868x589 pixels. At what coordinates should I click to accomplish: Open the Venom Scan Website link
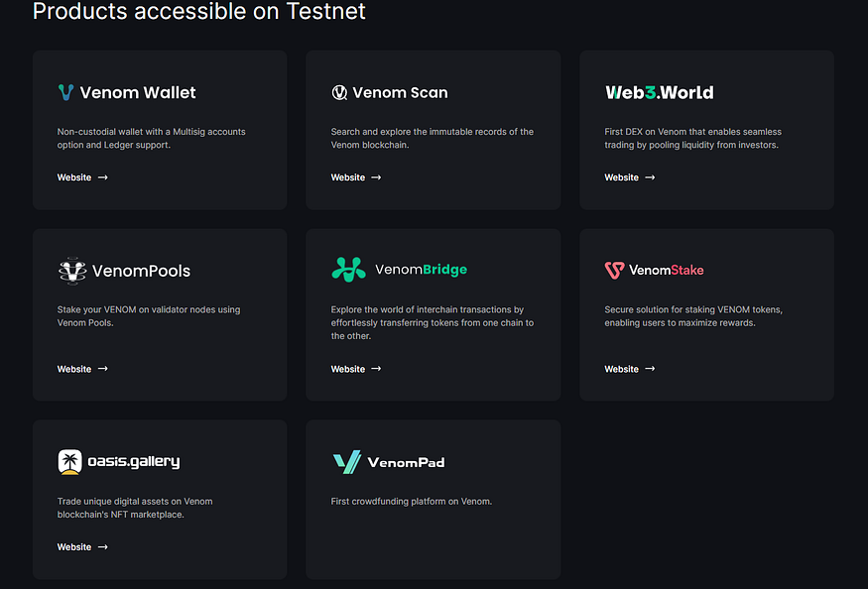point(348,177)
